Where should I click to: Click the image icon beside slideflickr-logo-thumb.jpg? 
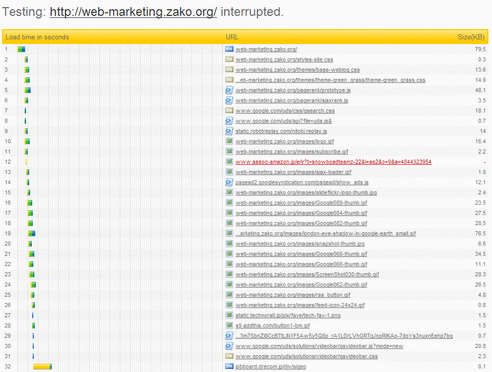pos(229,192)
